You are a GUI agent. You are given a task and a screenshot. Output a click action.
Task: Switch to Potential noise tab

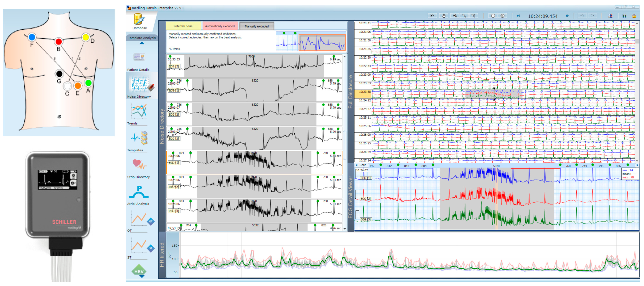[183, 26]
